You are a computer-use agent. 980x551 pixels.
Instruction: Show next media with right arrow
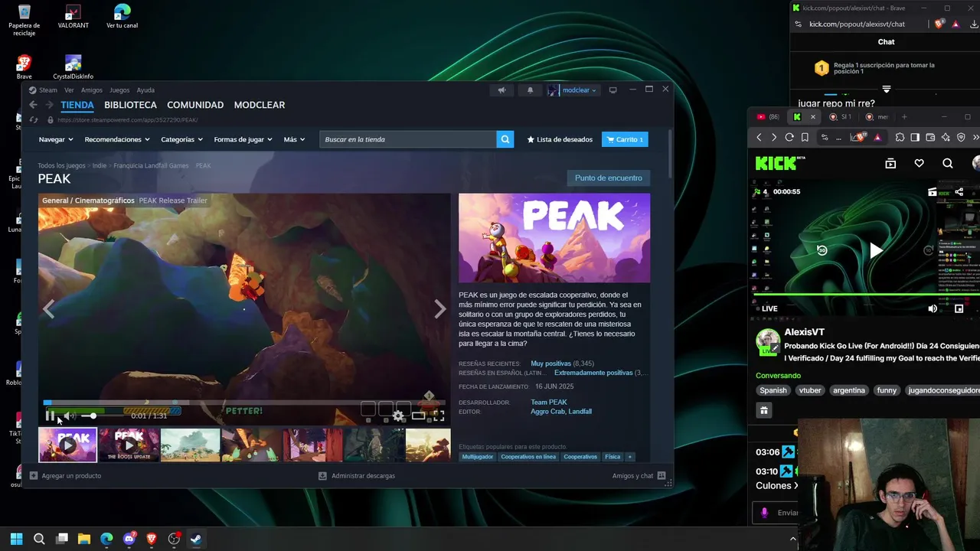click(440, 309)
